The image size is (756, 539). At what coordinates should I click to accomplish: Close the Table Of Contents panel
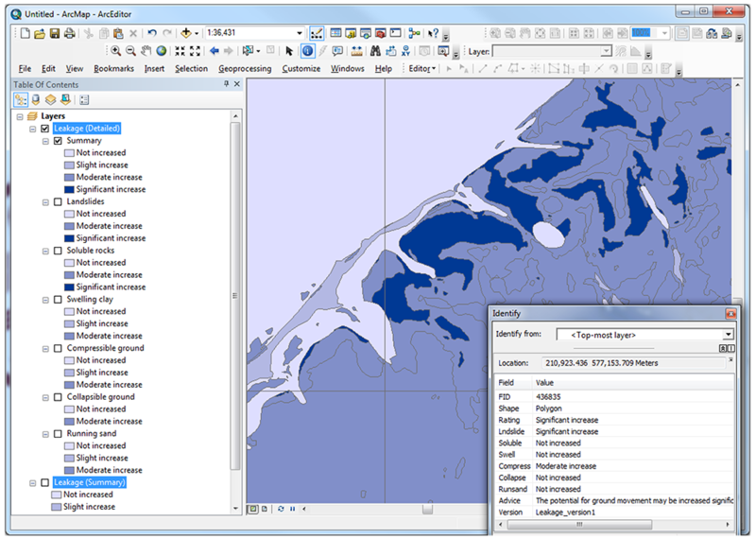click(x=237, y=84)
